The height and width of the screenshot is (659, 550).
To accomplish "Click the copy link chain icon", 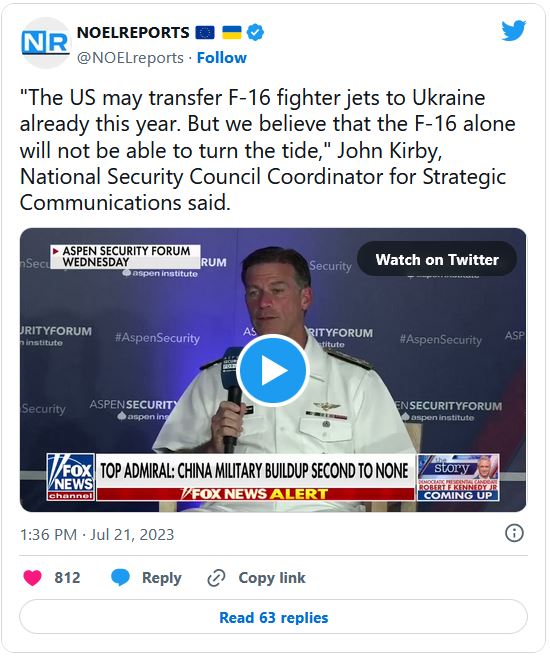I will 216,578.
